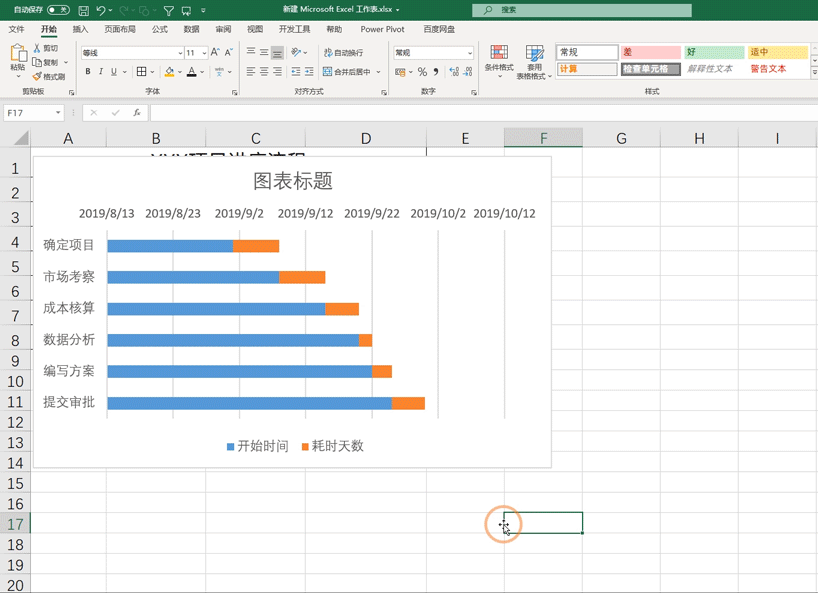Toggle Bold formatting
The width and height of the screenshot is (818, 593).
88,71
